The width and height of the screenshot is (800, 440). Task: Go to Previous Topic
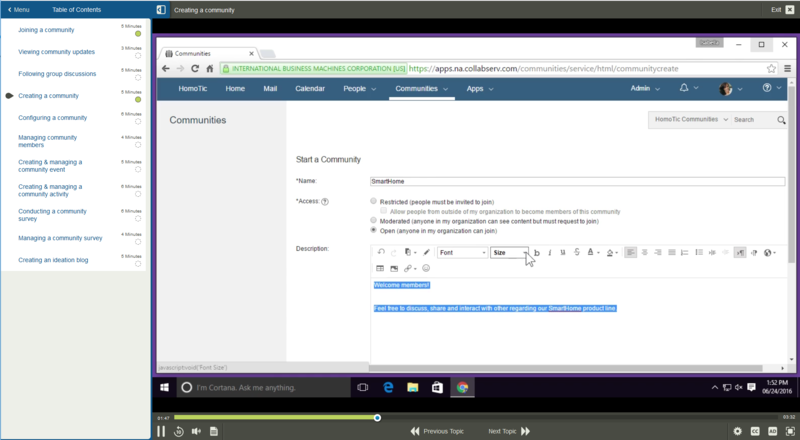point(437,431)
